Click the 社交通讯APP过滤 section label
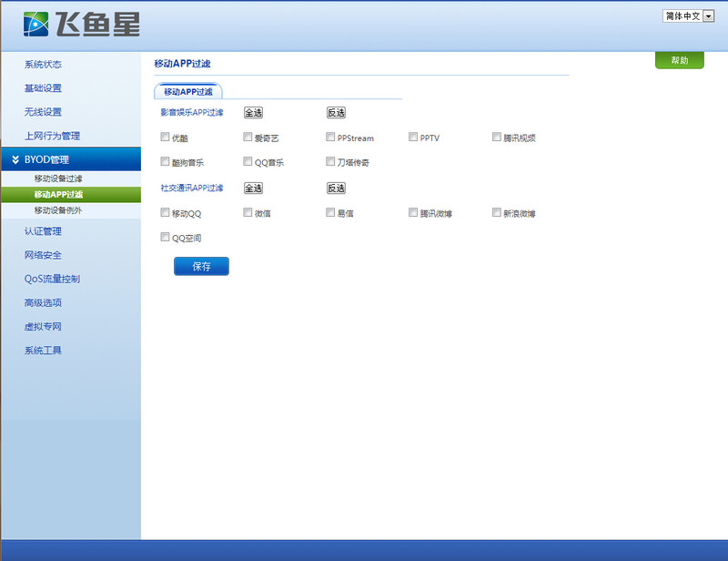Image resolution: width=728 pixels, height=561 pixels. click(x=192, y=188)
